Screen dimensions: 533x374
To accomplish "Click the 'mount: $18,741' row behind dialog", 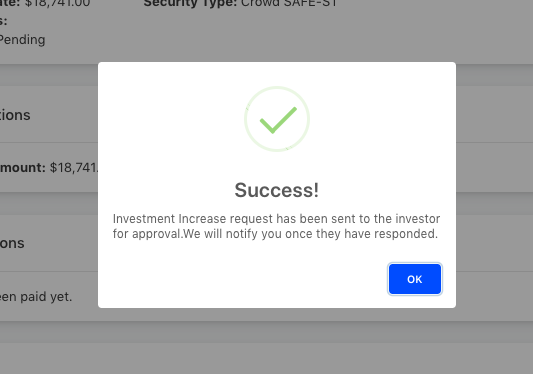I will click(x=49, y=168).
